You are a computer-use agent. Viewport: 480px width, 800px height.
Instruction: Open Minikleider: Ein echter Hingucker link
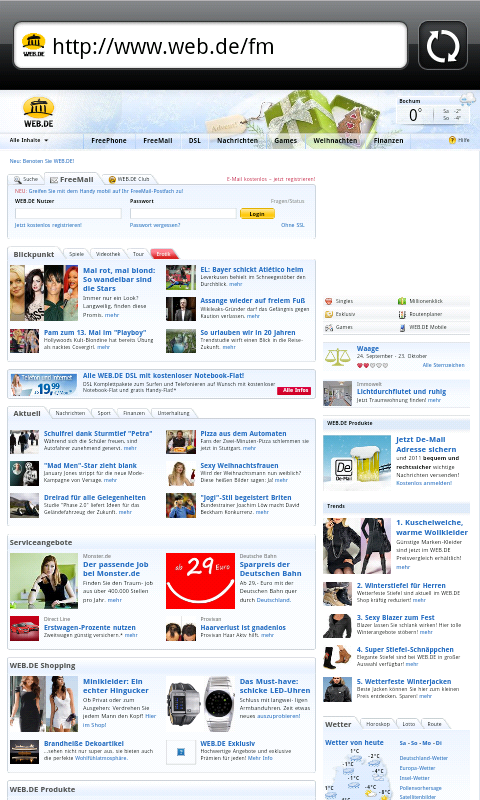(116, 686)
